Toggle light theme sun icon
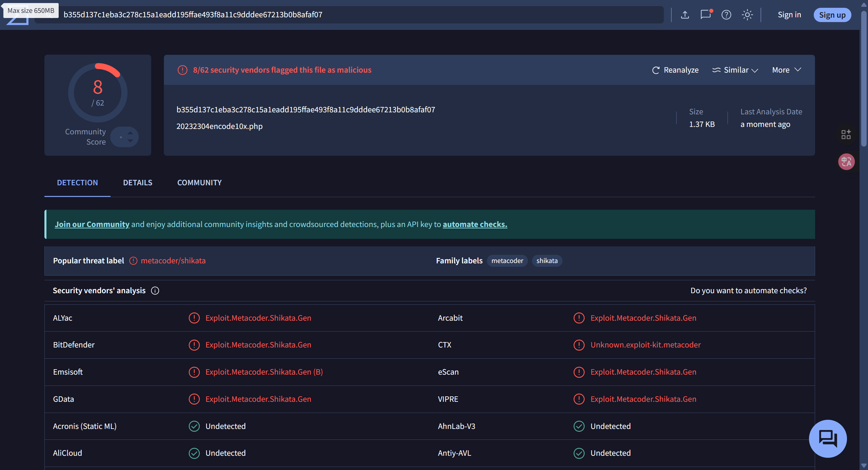 (747, 15)
